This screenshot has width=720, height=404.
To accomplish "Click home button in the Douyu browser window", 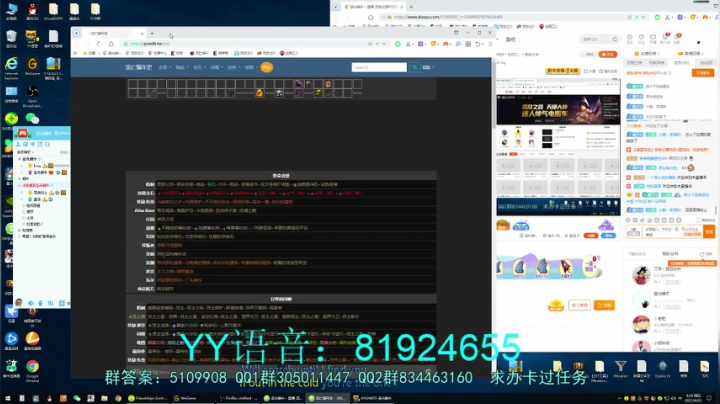I will pos(371,17).
